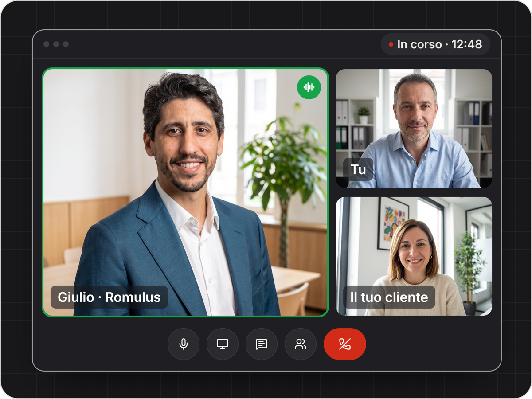This screenshot has height=399, width=532.
Task: Mute the microphone
Action: pyautogui.click(x=184, y=344)
